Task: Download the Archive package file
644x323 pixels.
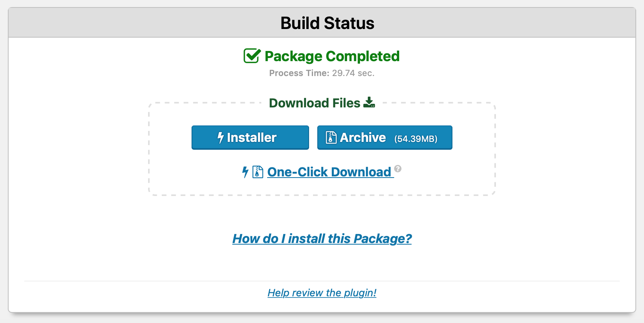Action: pyautogui.click(x=385, y=138)
